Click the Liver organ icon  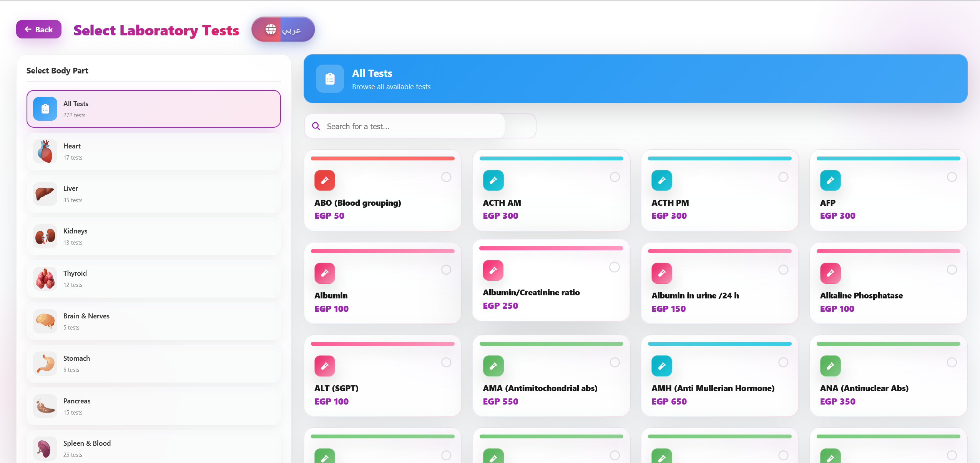45,194
